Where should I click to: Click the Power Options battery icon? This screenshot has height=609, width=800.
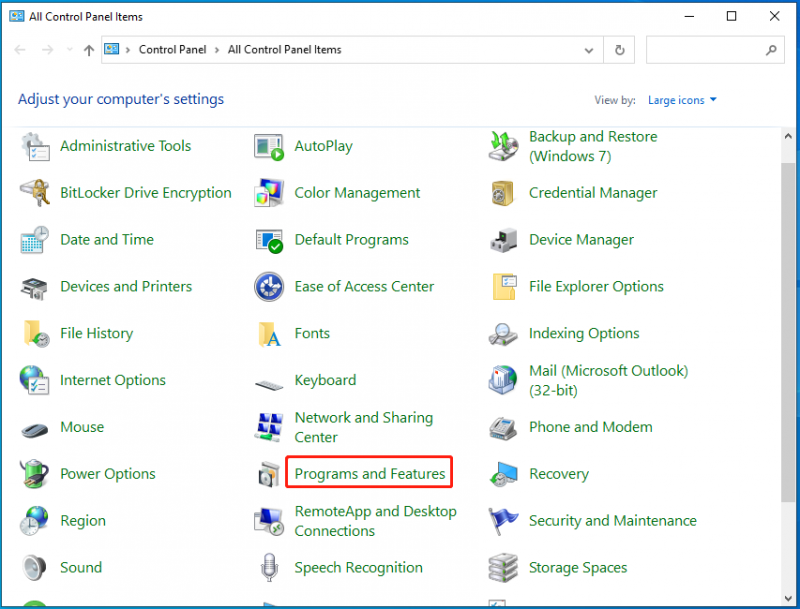click(35, 474)
